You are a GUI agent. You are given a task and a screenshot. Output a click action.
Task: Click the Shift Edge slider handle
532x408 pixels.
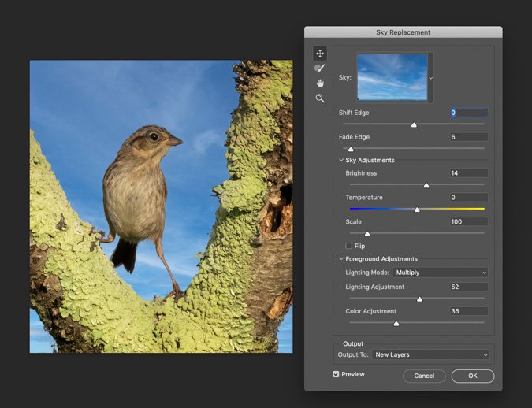(414, 125)
